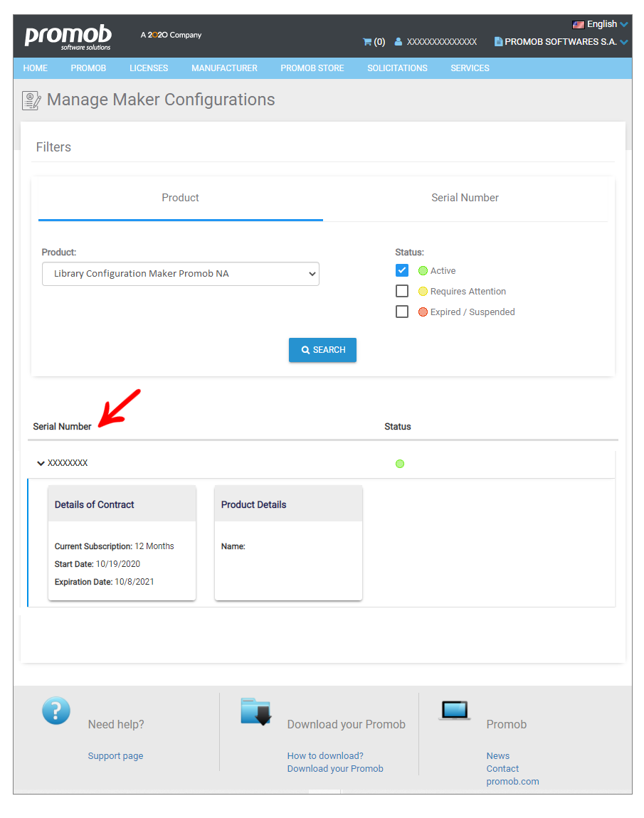Click the red Expired / Suspended indicator icon

pyautogui.click(x=423, y=312)
